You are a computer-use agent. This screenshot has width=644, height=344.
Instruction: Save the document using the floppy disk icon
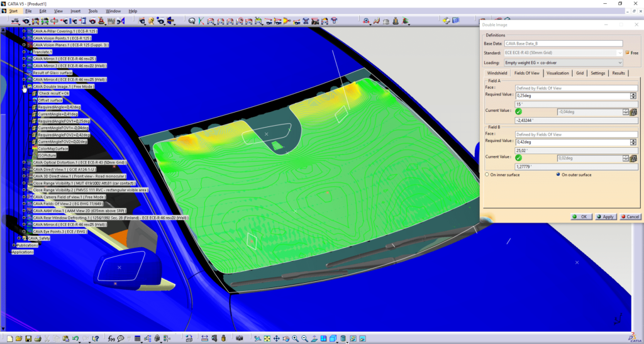[x=28, y=339]
